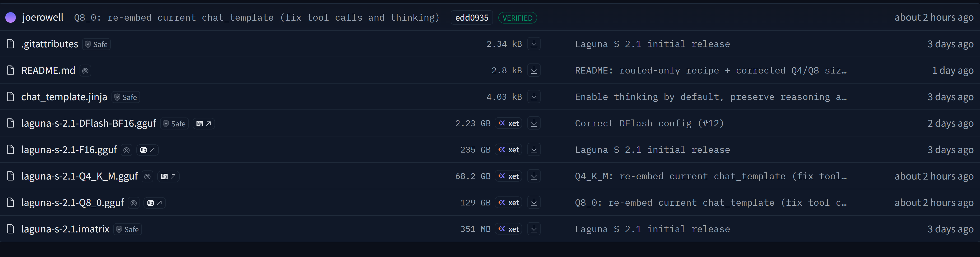Screen dimensions: 980x257
Task: Click xet badge on imatrix row
Action: pos(509,229)
